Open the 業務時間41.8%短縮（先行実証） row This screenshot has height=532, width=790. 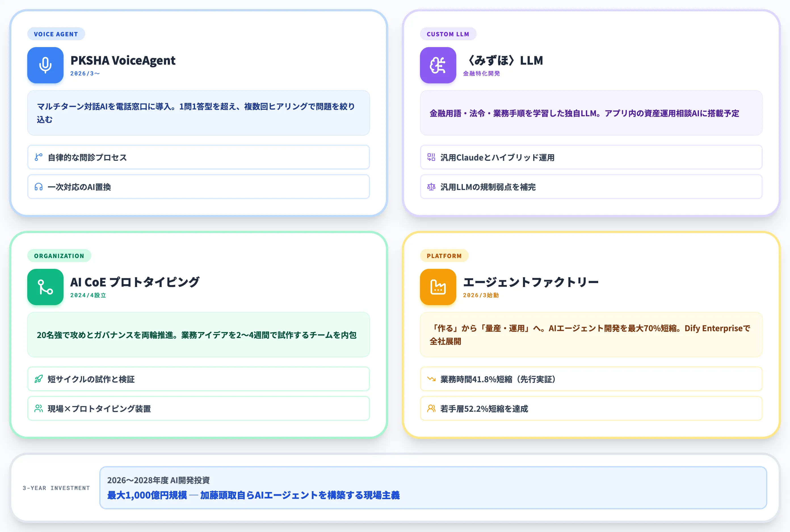591,379
